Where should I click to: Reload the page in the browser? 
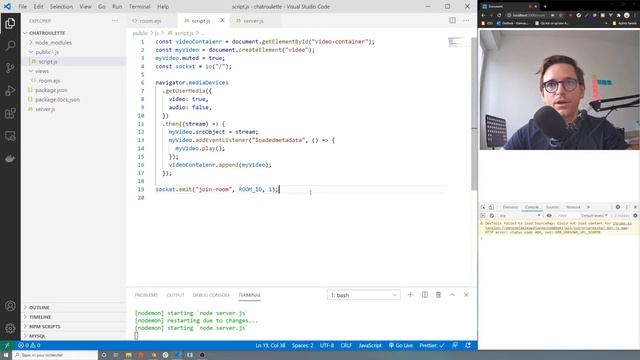tap(499, 15)
